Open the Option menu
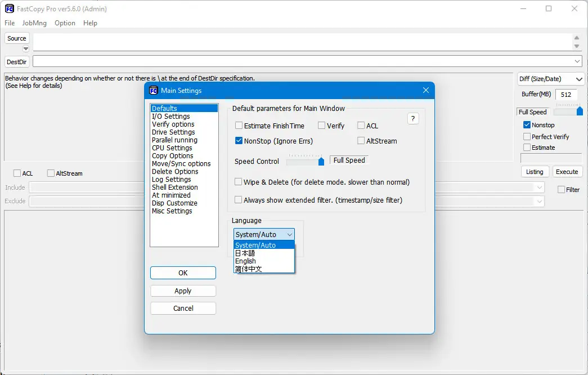The height and width of the screenshot is (375, 588). 65,23
